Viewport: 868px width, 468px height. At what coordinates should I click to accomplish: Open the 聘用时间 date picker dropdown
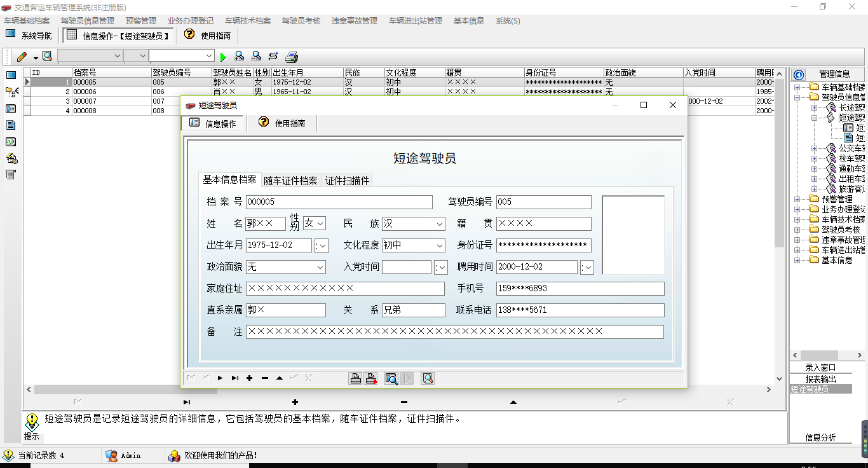[x=588, y=267]
